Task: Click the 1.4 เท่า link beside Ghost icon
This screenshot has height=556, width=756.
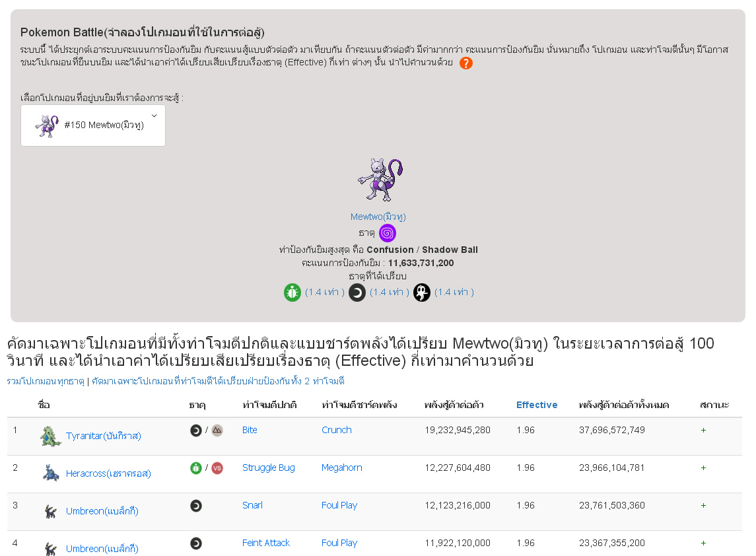Action: coord(454,293)
